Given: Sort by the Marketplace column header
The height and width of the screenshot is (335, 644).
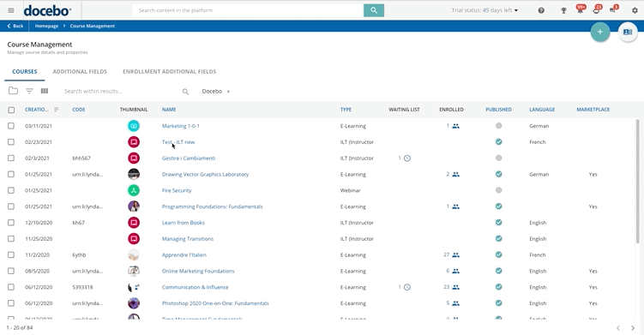Looking at the screenshot, I should point(593,110).
